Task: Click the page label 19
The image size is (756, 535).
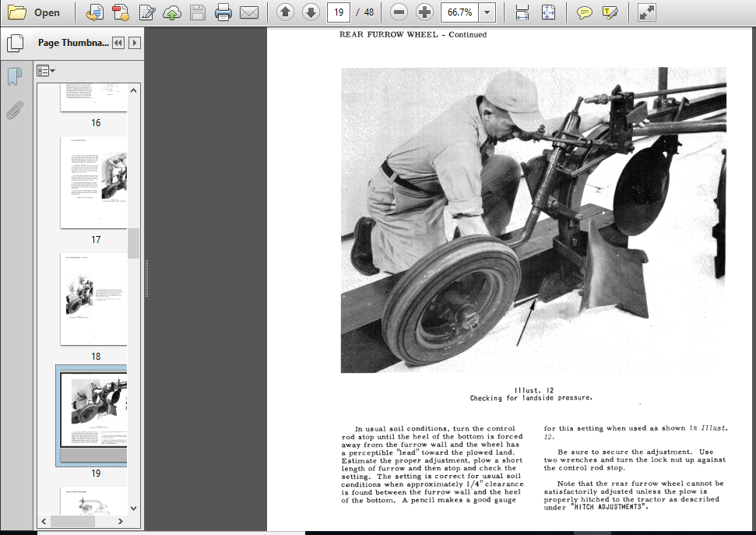Action: (96, 473)
